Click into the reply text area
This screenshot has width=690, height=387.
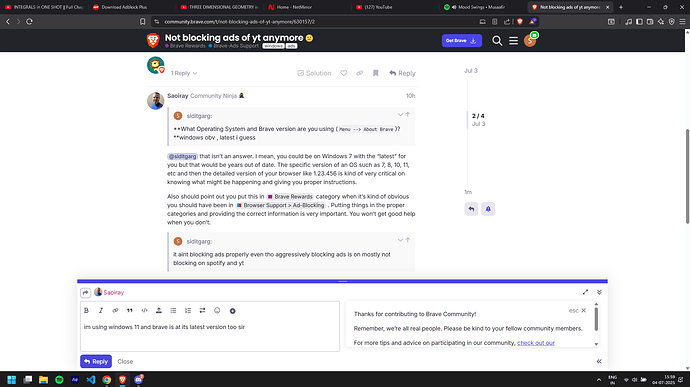(210, 335)
